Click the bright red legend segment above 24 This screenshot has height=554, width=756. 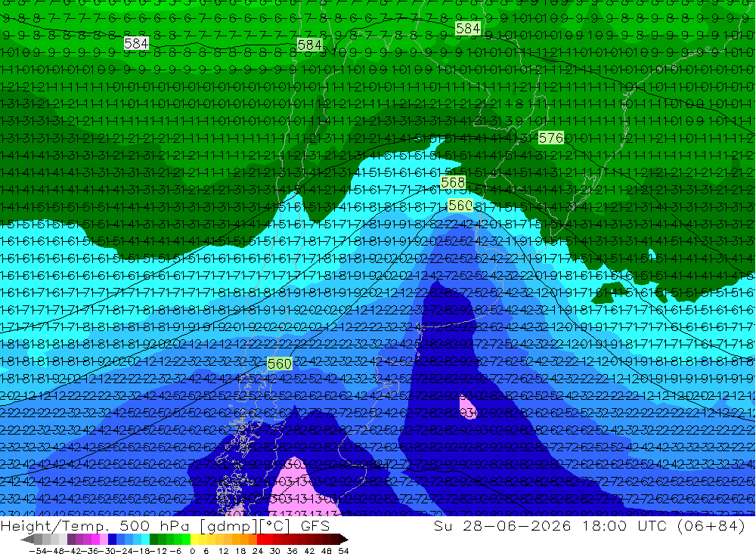(x=261, y=540)
